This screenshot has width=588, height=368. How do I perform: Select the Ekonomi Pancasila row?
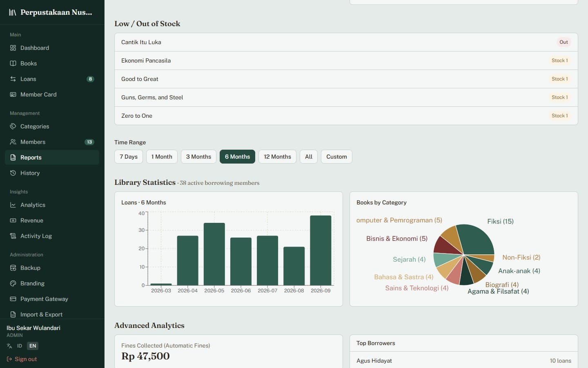pos(346,61)
